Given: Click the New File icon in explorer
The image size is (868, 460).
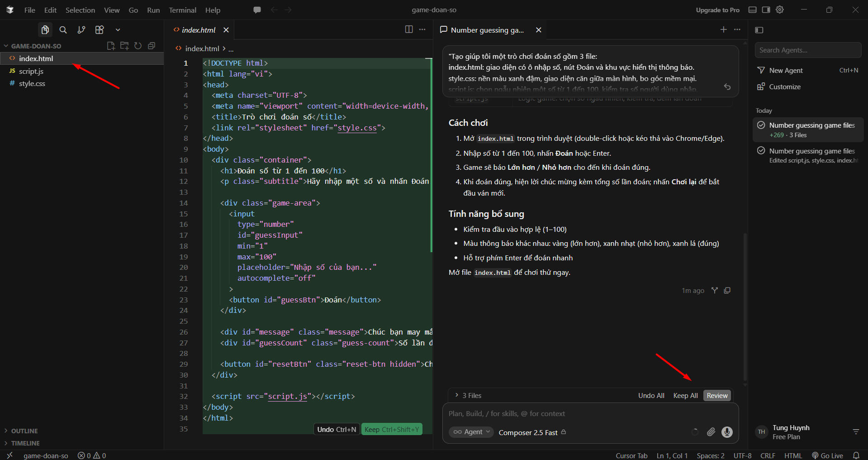Looking at the screenshot, I should 111,46.
